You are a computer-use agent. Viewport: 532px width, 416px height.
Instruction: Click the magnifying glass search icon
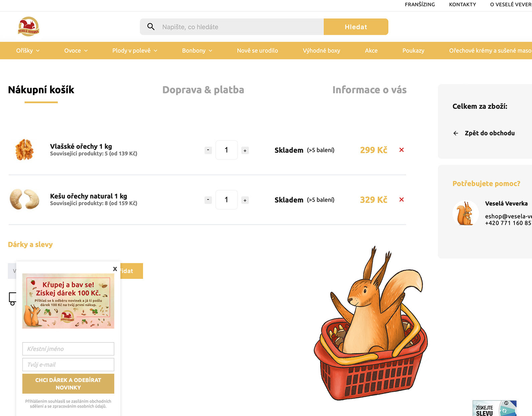151,27
